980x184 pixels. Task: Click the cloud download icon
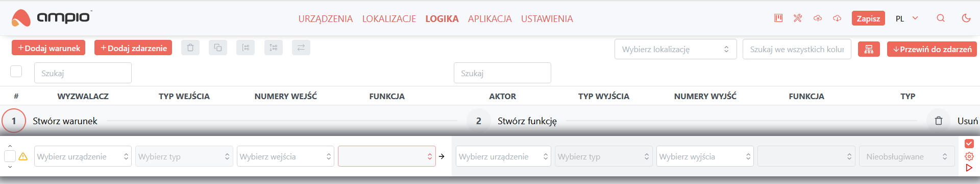pyautogui.click(x=837, y=18)
